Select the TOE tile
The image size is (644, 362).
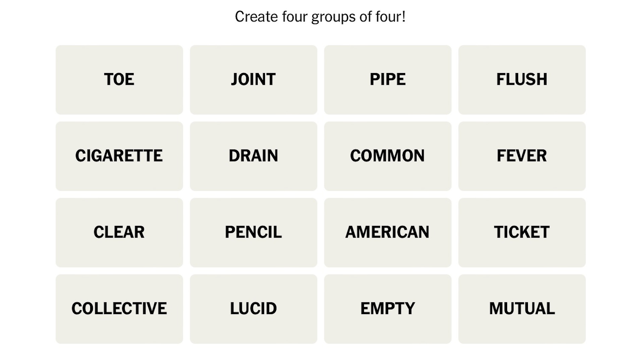coord(119,79)
